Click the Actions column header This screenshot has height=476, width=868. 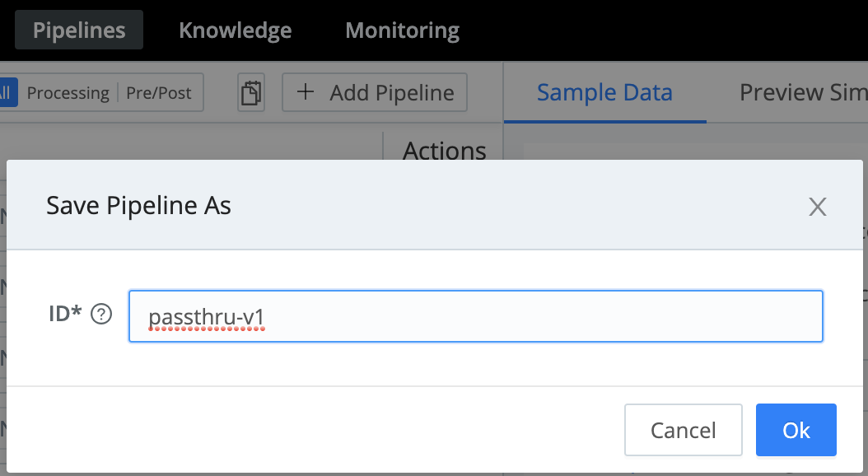(x=444, y=150)
